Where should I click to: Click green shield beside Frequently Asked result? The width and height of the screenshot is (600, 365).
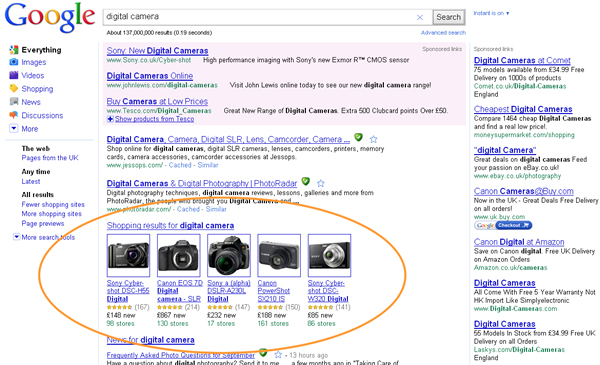(263, 352)
